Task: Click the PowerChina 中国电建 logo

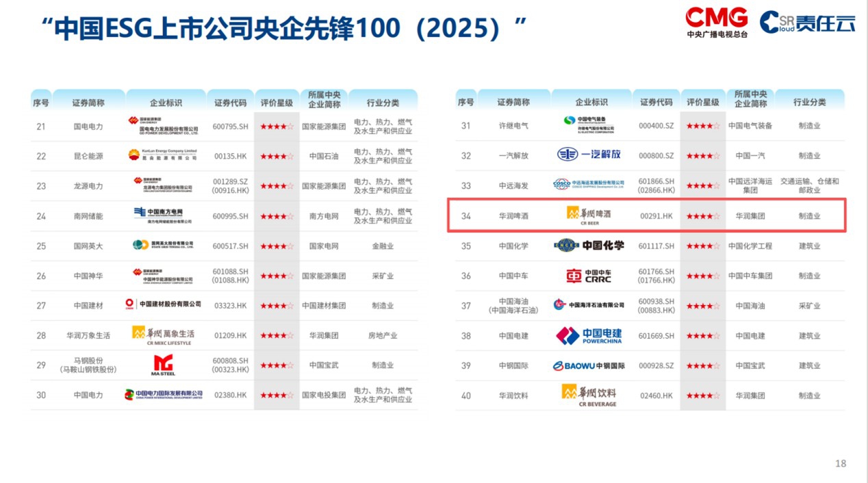Action: pyautogui.click(x=589, y=335)
